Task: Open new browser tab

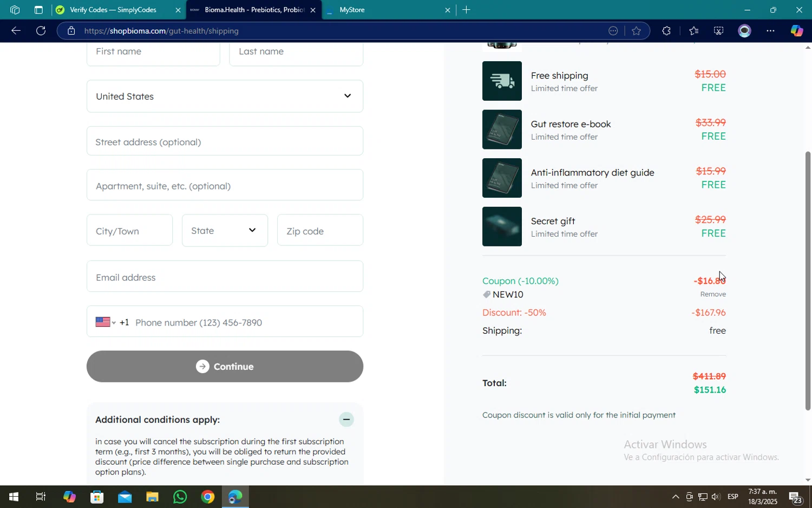Action: [x=466, y=10]
